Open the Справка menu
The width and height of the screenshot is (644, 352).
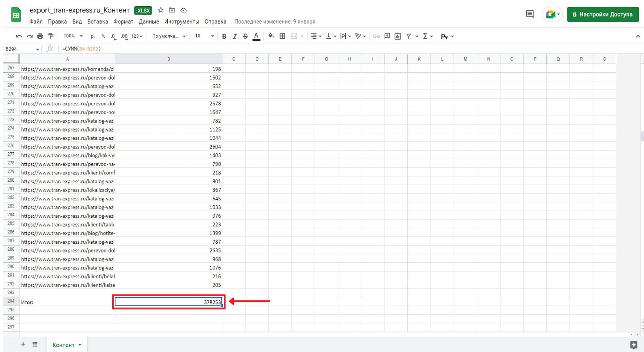point(215,21)
